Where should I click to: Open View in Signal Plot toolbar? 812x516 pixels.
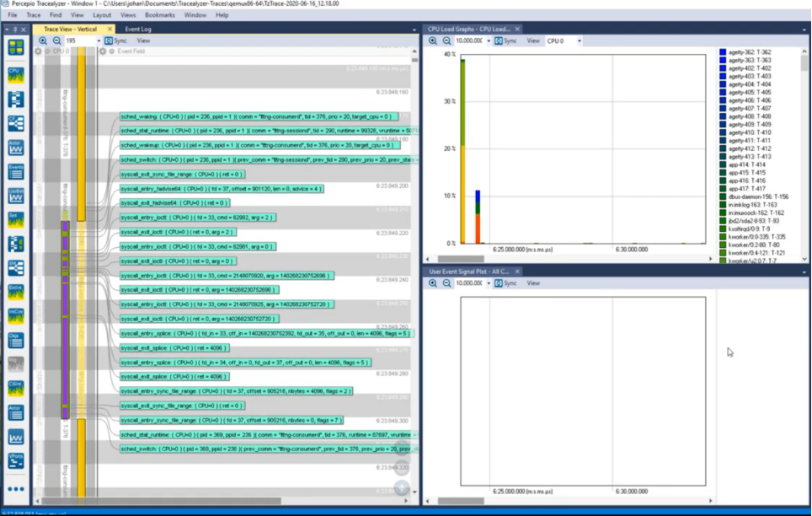point(533,283)
